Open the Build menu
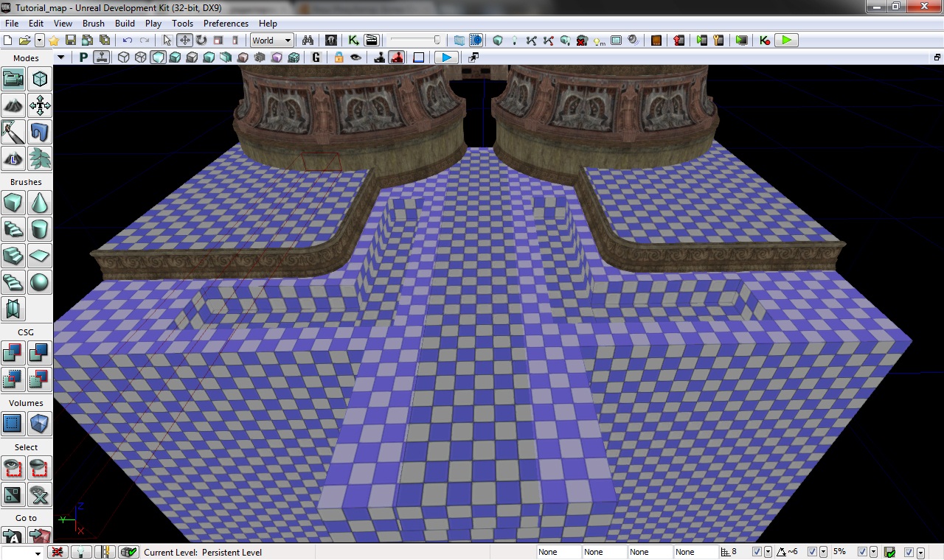Viewport: 944px width, 560px height. coord(125,24)
